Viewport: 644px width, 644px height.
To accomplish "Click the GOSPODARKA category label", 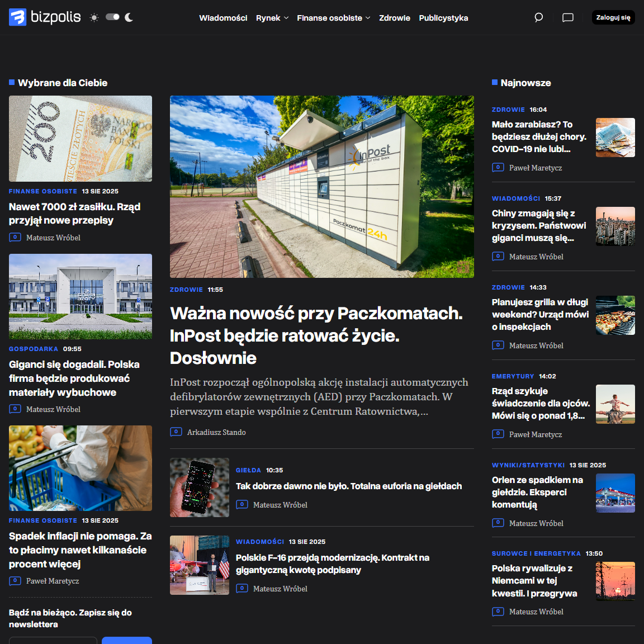I will (x=34, y=349).
